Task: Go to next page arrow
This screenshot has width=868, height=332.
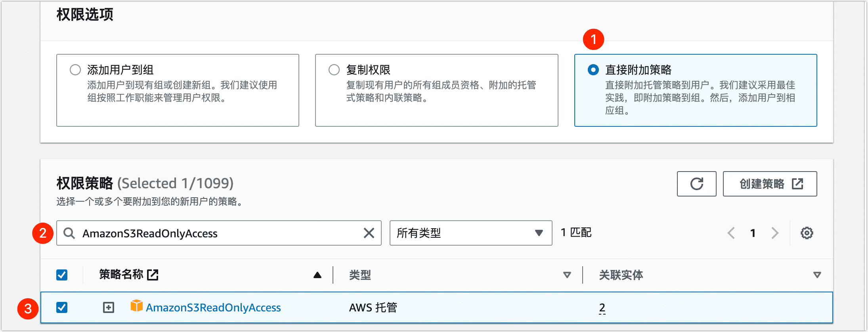Action: tap(775, 233)
